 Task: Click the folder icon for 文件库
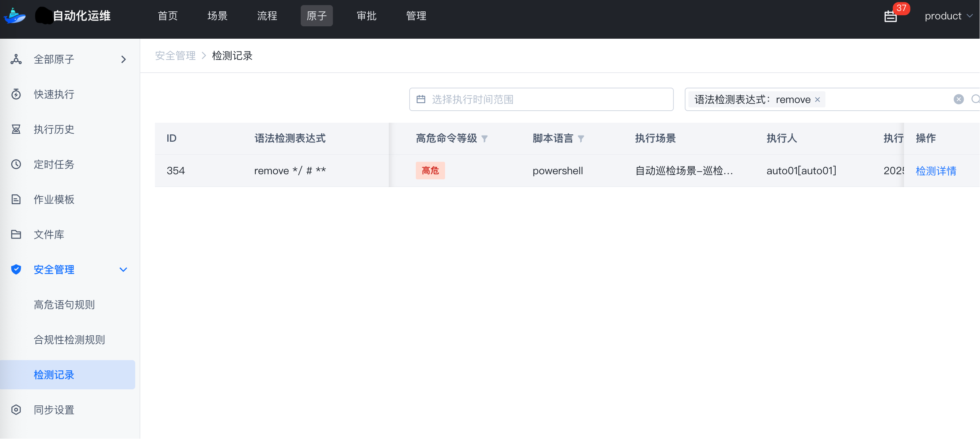tap(16, 234)
